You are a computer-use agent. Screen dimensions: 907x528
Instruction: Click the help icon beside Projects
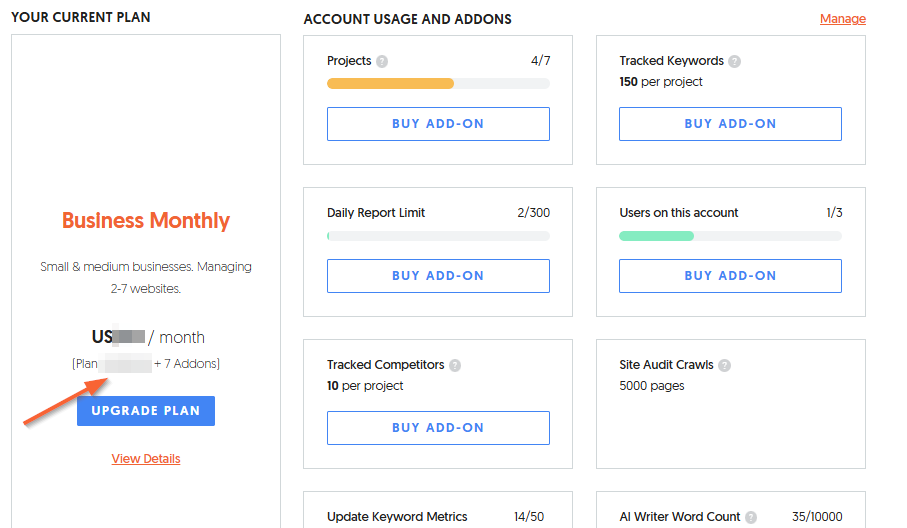click(x=382, y=61)
